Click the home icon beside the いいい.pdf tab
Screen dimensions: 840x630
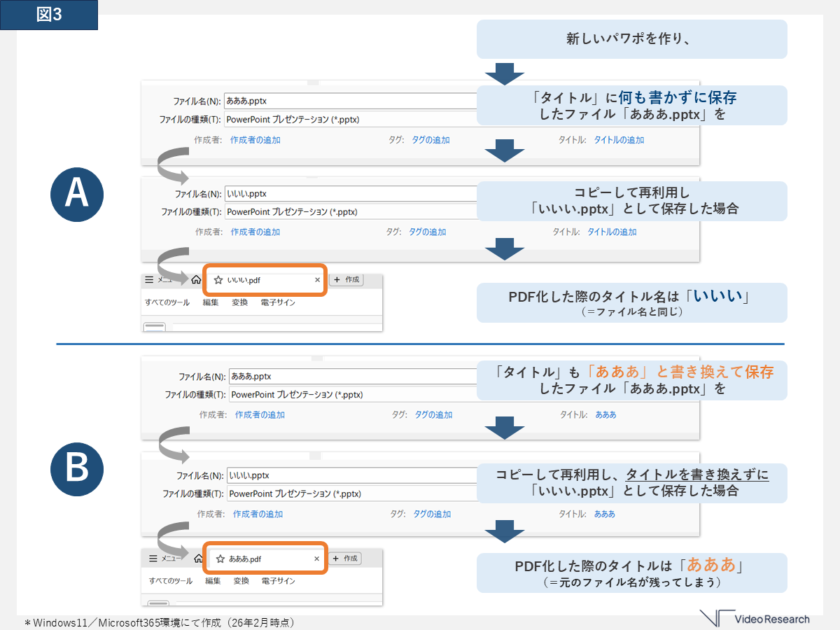(196, 280)
